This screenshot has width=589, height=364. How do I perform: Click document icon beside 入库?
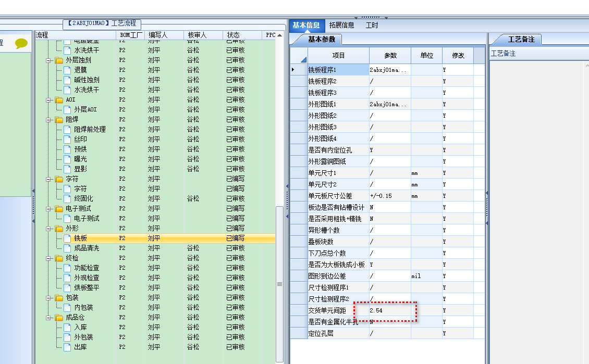pyautogui.click(x=67, y=328)
